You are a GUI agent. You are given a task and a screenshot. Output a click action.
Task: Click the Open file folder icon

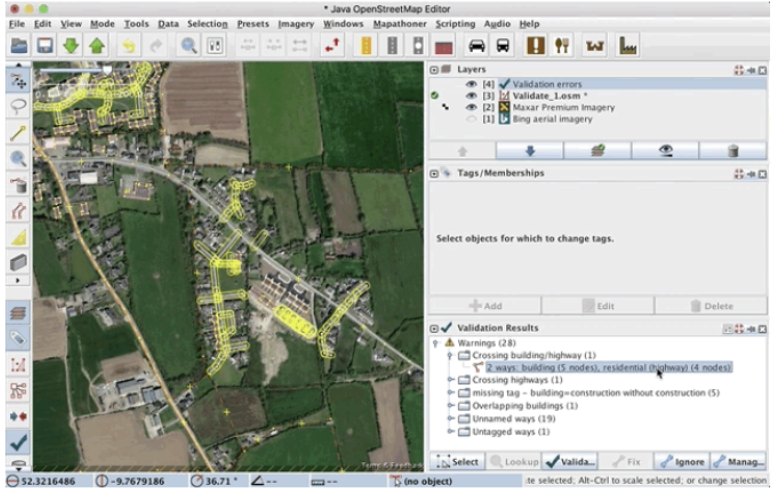click(19, 46)
